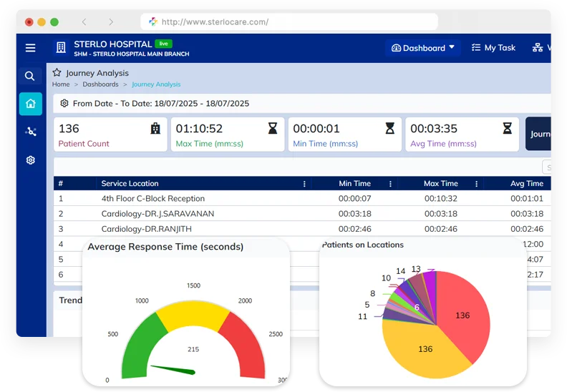567x392 pixels.
Task: Open the My Task menu item
Action: (x=493, y=48)
